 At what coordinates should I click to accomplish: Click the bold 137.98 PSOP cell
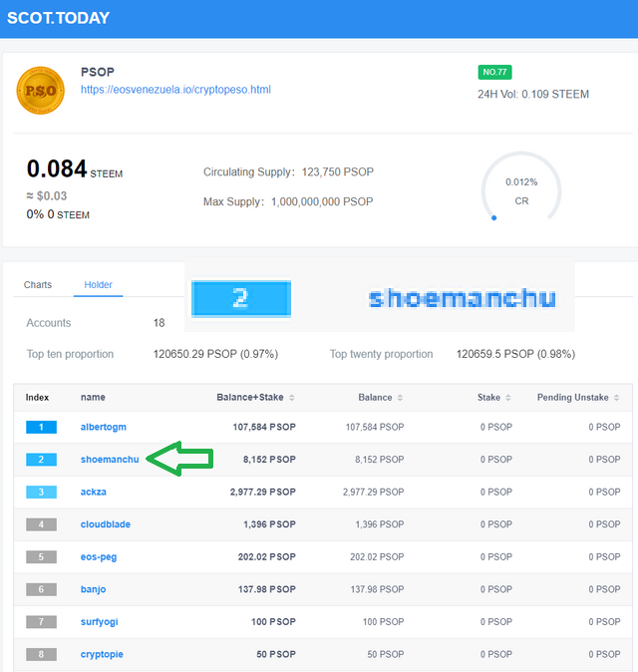point(267,589)
